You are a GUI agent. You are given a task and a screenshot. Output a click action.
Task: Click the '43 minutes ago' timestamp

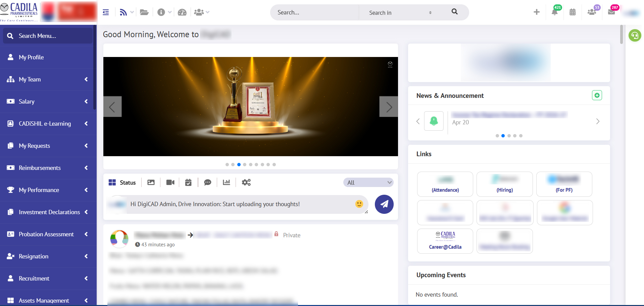158,245
